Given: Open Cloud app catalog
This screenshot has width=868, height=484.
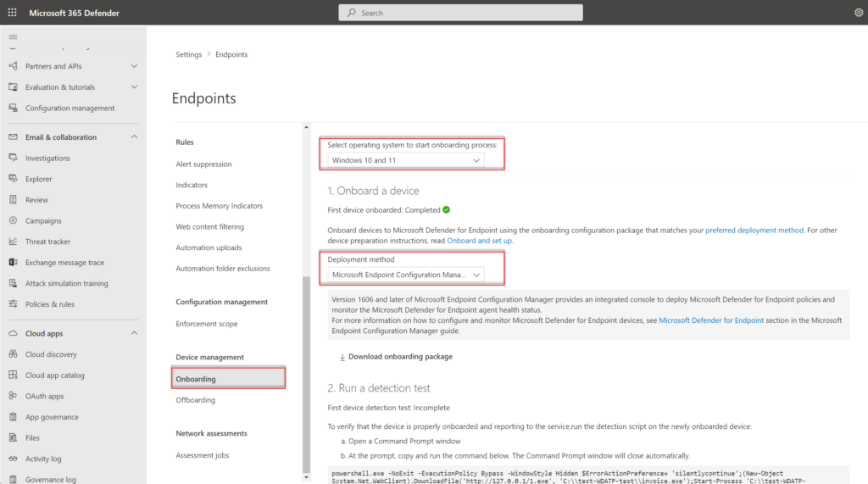Looking at the screenshot, I should [55, 375].
